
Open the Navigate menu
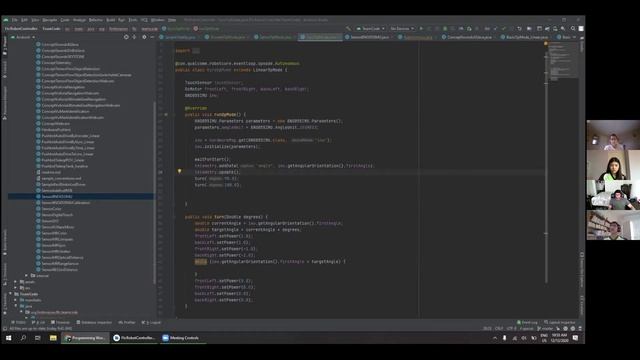(x=50, y=20)
